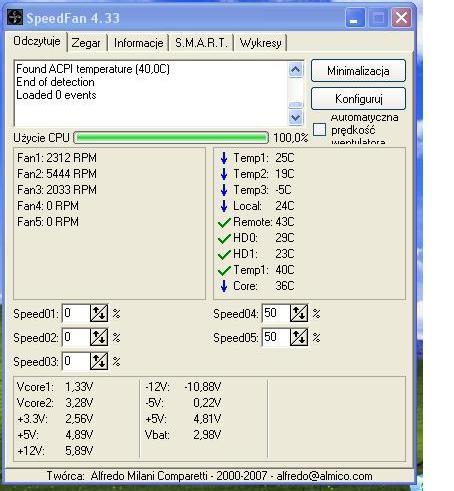Adjust Speed01 with its up/down spinner

99,313
